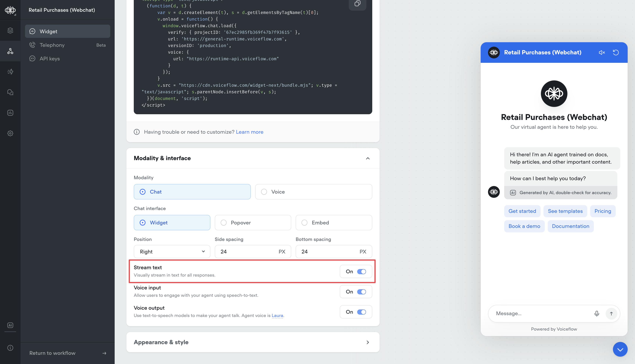Image resolution: width=635 pixels, height=364 pixels.
Task: Expand the Appearance & style section
Action: tap(368, 342)
